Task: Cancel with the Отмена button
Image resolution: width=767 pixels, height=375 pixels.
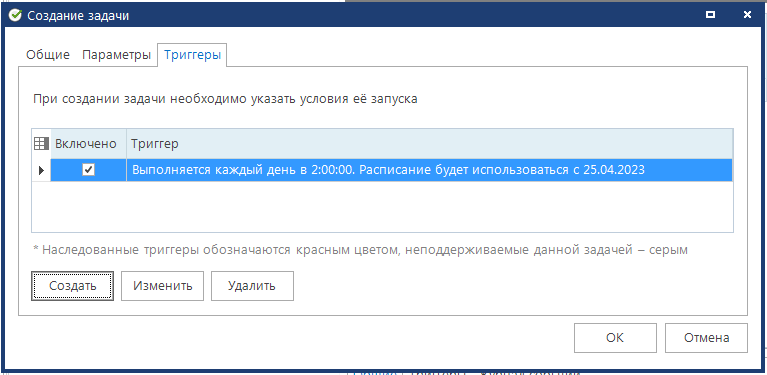Action: tap(706, 338)
